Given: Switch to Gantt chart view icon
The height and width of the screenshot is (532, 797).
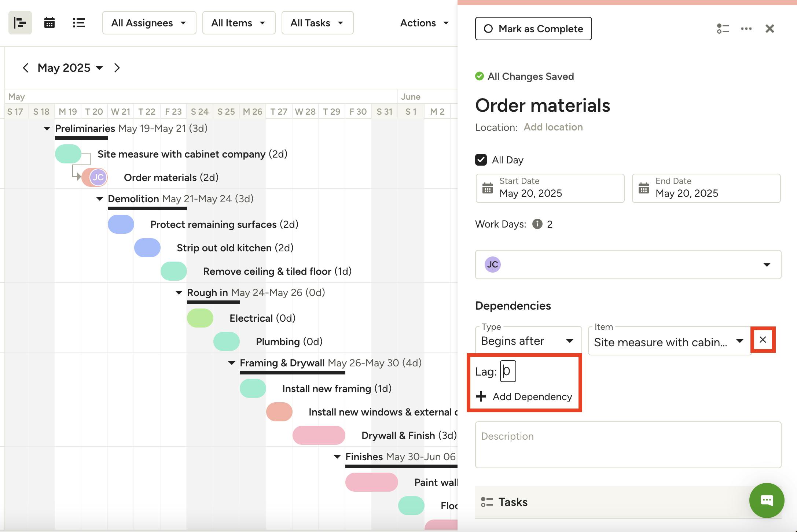Looking at the screenshot, I should pyautogui.click(x=20, y=23).
